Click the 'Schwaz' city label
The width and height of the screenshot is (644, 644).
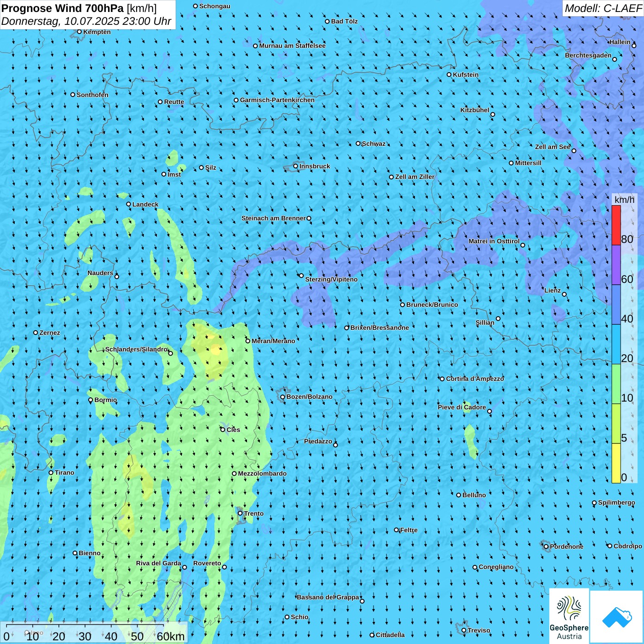click(x=374, y=144)
